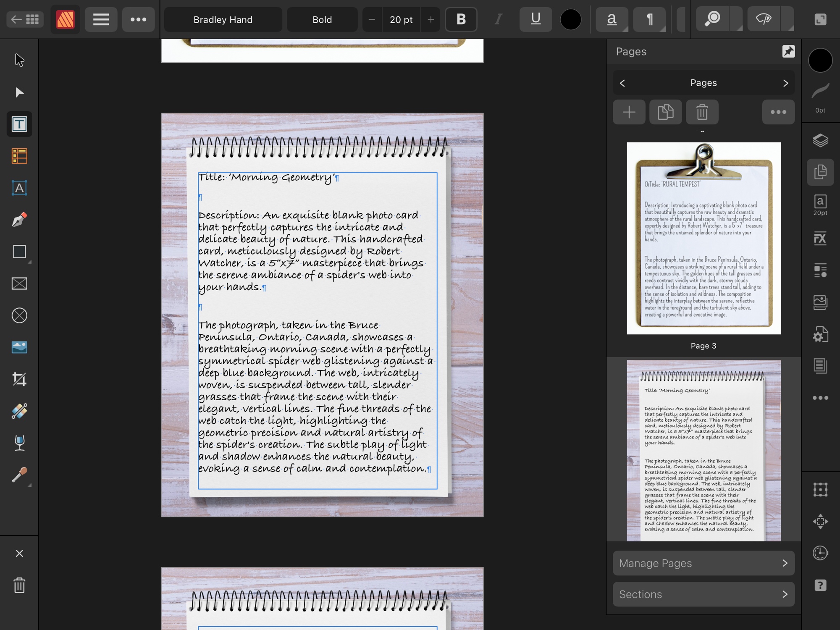Open more studios ellipsis on right bar

click(x=820, y=398)
